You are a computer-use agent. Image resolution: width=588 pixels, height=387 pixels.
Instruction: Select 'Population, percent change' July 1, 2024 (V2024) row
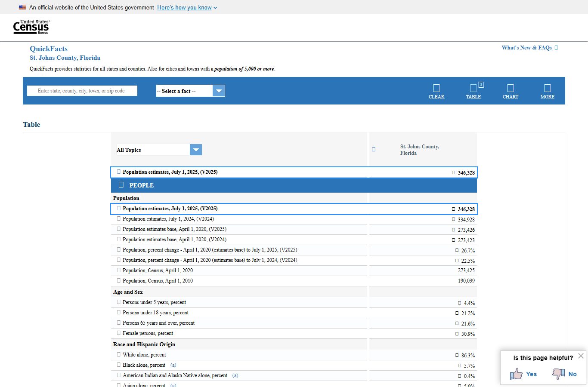pyautogui.click(x=294, y=261)
